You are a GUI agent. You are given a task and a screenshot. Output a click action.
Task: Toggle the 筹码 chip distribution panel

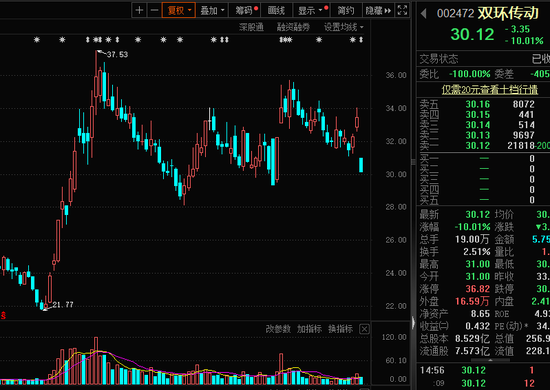244,10
